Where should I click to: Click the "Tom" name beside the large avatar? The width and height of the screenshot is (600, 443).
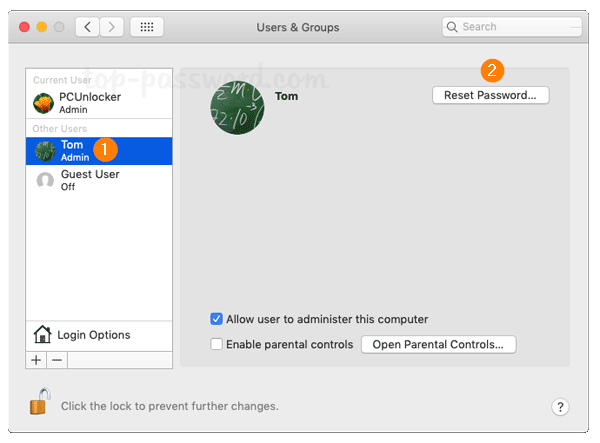tap(286, 96)
